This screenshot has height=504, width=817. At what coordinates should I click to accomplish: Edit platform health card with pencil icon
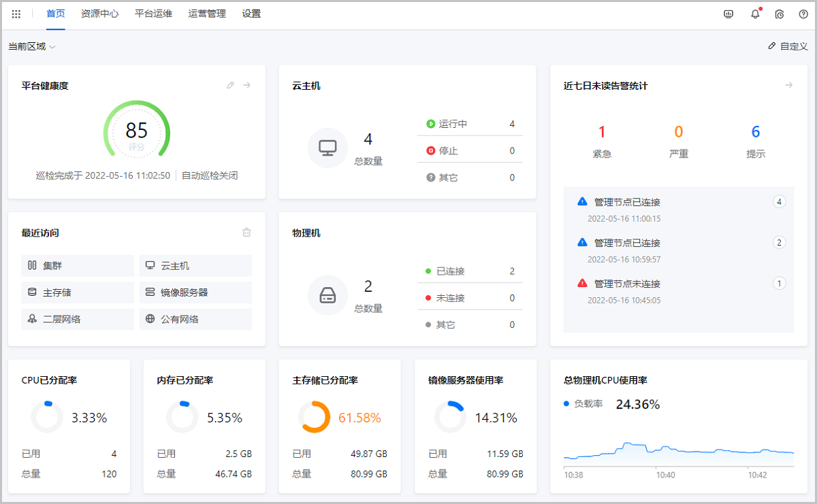click(x=230, y=86)
